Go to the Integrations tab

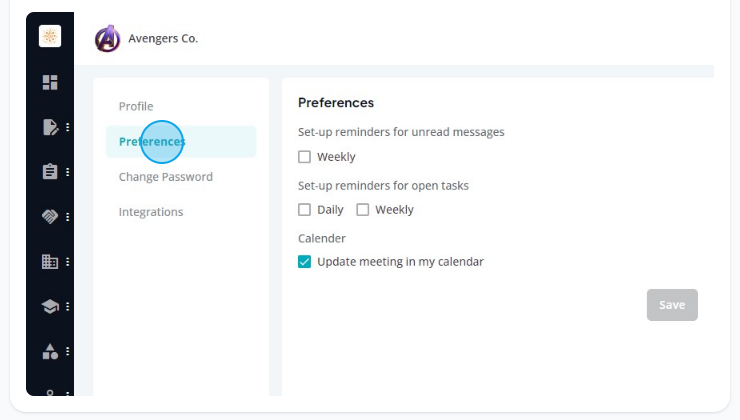pyautogui.click(x=151, y=212)
